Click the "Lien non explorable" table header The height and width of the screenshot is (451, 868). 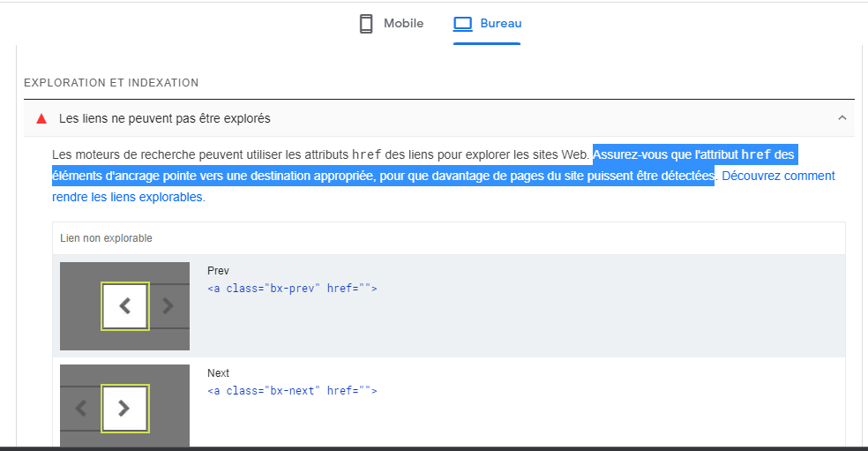(x=106, y=238)
